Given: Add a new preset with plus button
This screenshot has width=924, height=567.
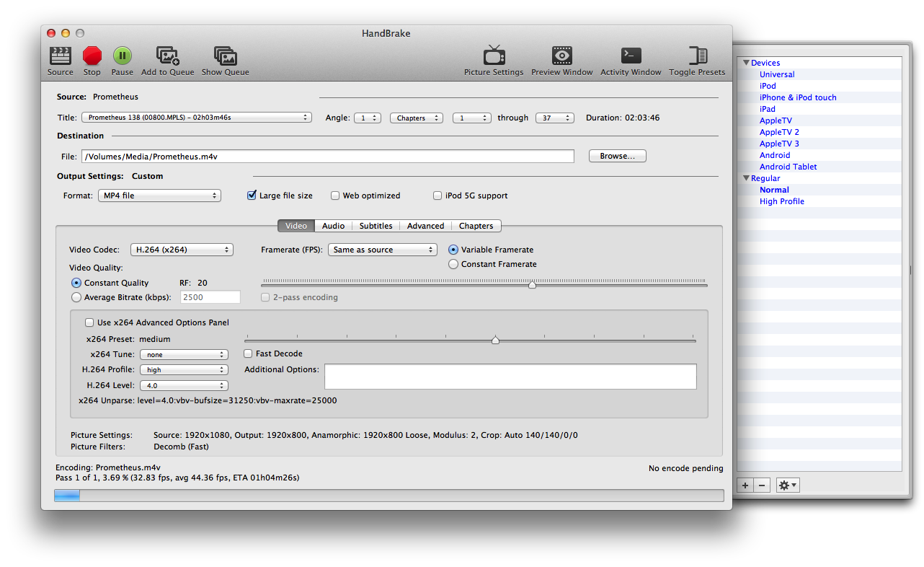Looking at the screenshot, I should pos(745,485).
